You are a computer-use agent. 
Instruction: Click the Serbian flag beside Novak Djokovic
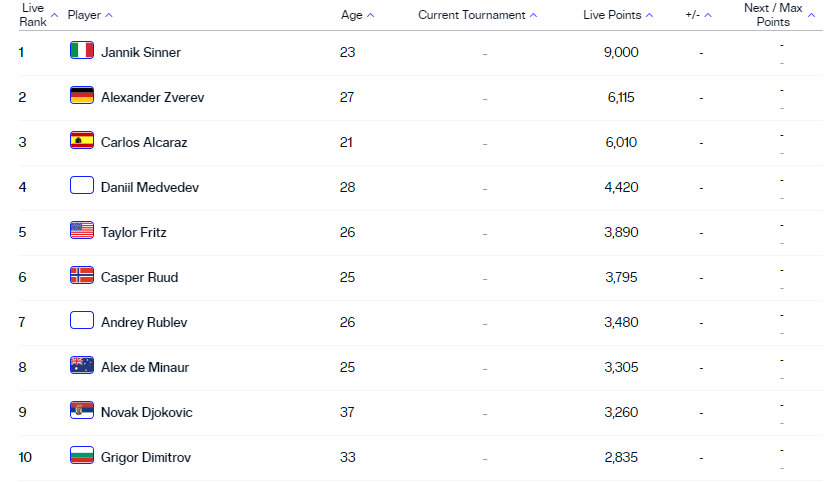(82, 411)
